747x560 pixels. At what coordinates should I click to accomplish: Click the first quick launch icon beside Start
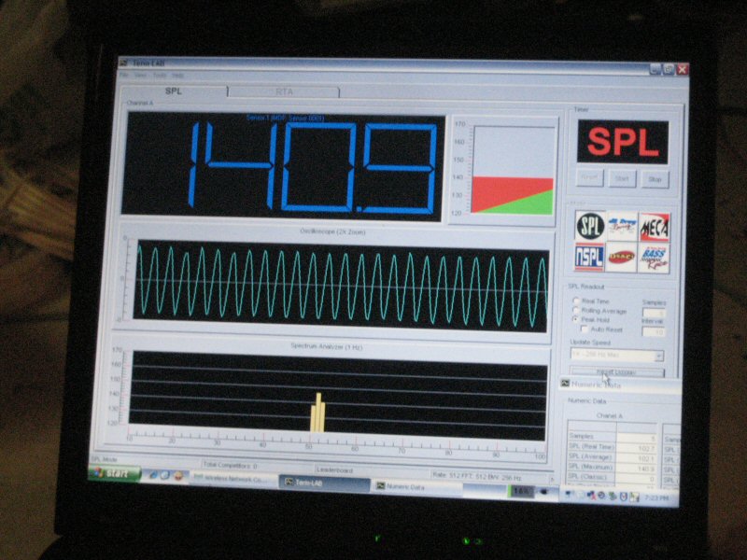(x=154, y=475)
